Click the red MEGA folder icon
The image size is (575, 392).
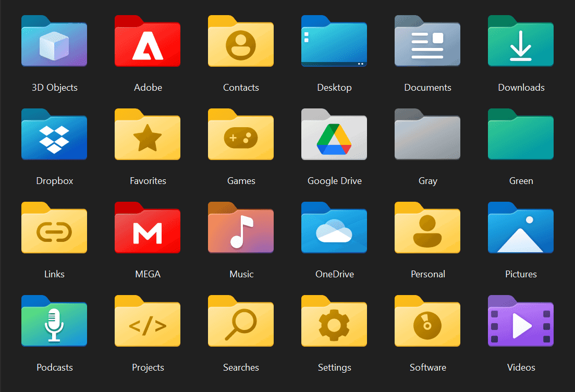pos(148,228)
